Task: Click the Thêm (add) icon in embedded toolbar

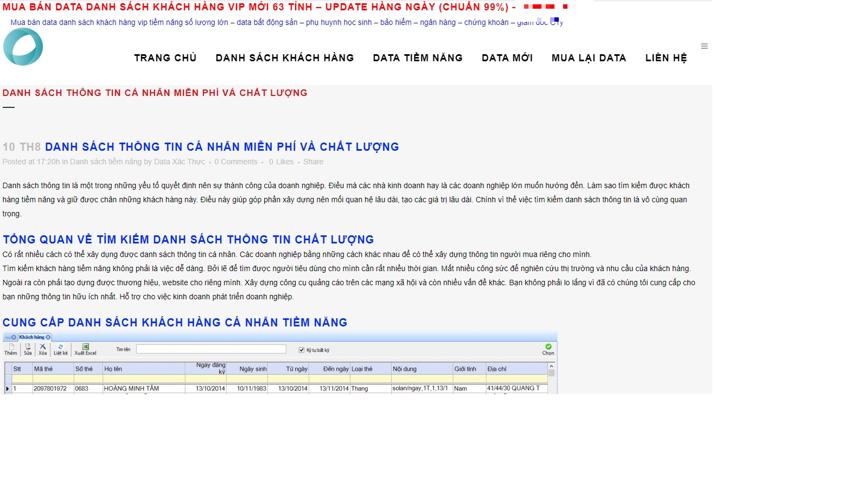Action: 11,349
